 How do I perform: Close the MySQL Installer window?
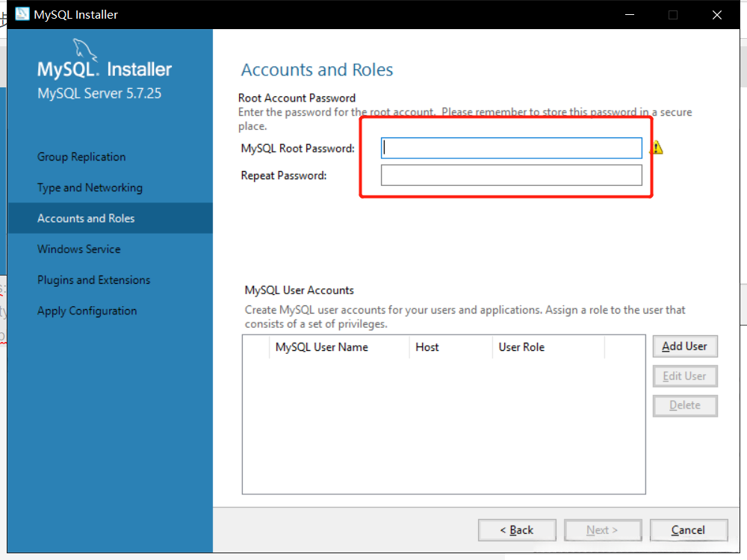[717, 15]
